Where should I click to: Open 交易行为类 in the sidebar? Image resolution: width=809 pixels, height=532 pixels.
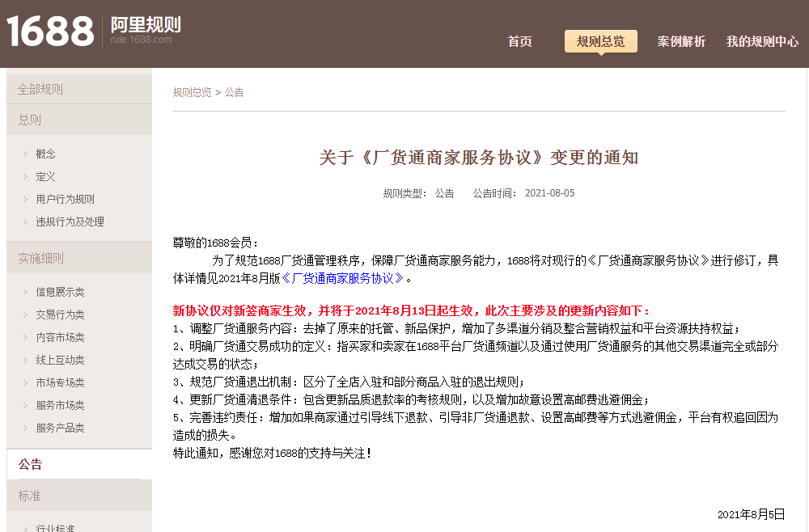[60, 315]
